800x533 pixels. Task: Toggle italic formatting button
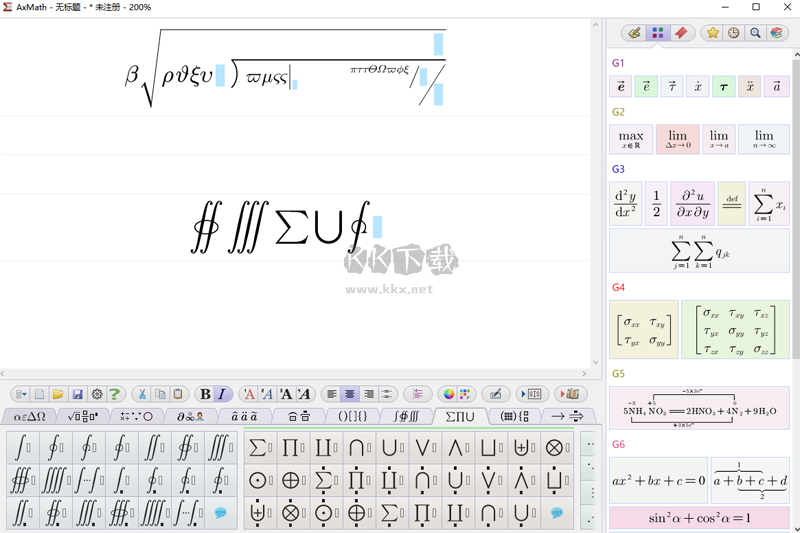[222, 394]
